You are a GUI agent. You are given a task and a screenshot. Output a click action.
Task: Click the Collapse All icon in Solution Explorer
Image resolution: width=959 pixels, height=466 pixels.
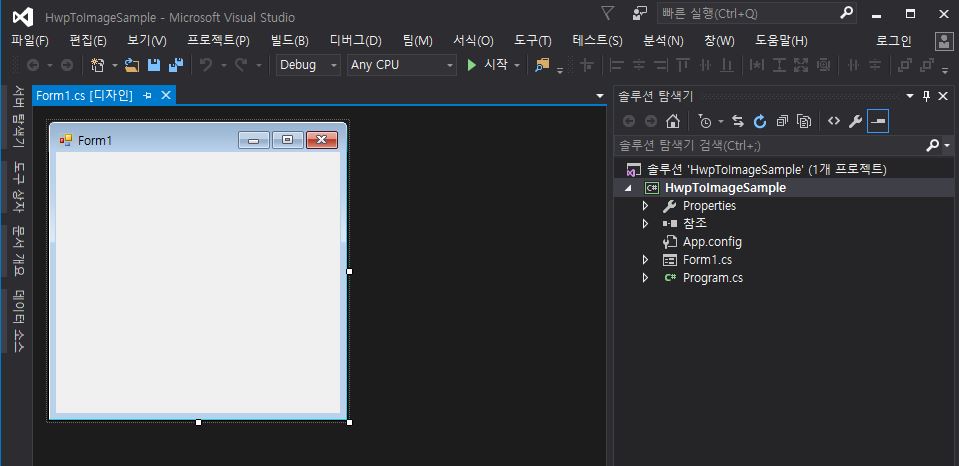tap(782, 121)
